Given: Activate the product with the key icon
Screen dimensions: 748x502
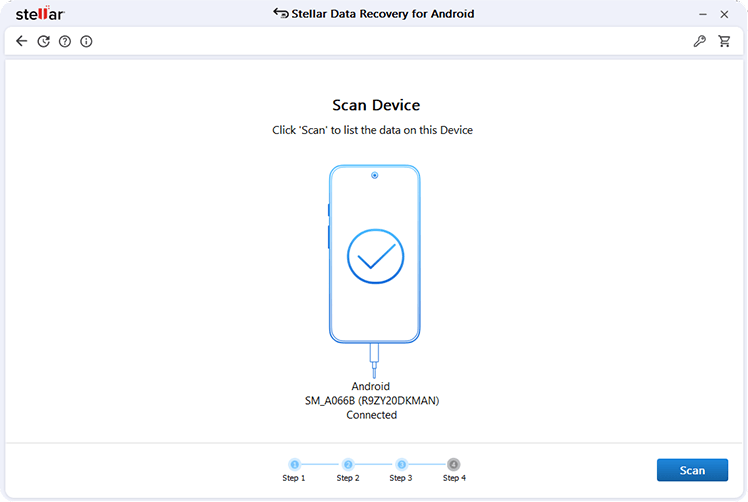Looking at the screenshot, I should (700, 42).
